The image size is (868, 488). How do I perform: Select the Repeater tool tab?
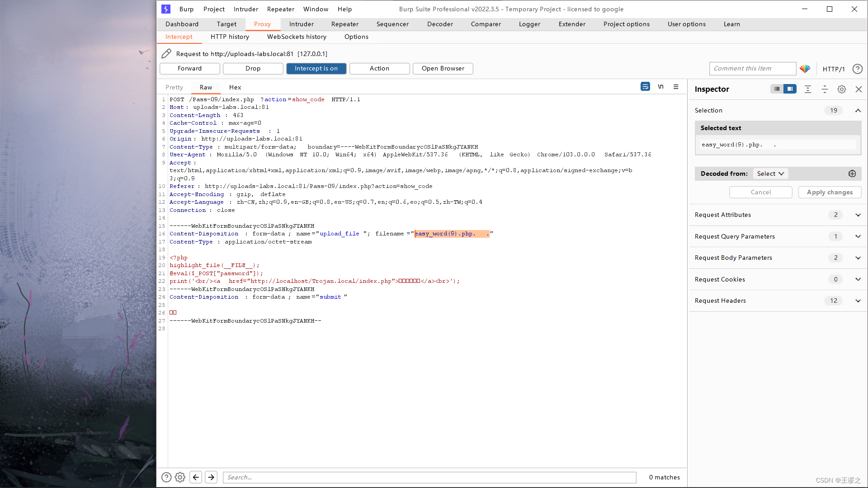[344, 24]
